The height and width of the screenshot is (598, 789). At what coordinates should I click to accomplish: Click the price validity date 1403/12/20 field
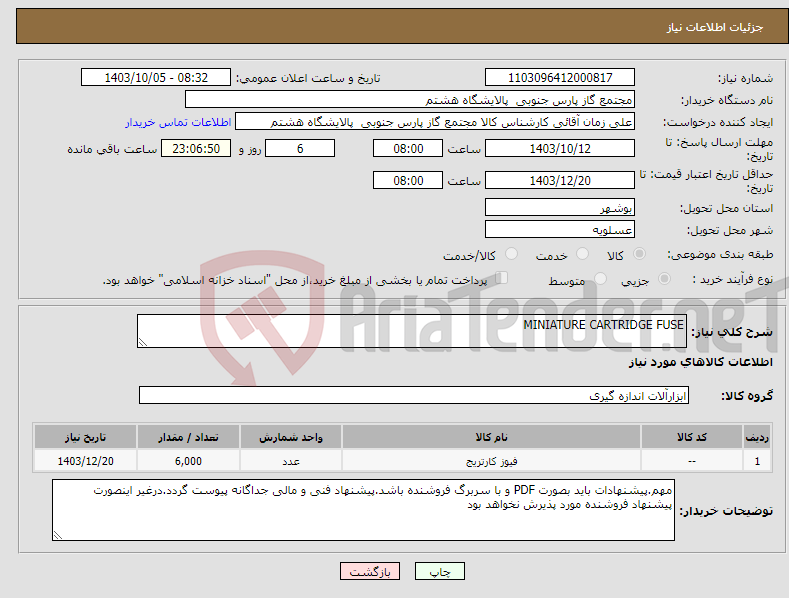click(560, 180)
